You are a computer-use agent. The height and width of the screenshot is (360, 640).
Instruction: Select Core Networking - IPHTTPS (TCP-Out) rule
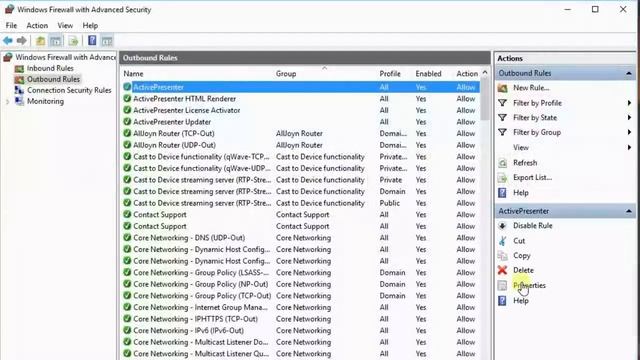click(301, 319)
